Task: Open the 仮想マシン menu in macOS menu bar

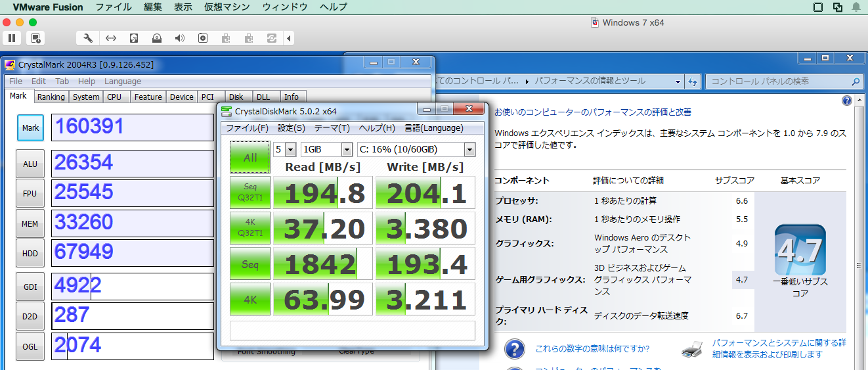Action: pos(227,7)
